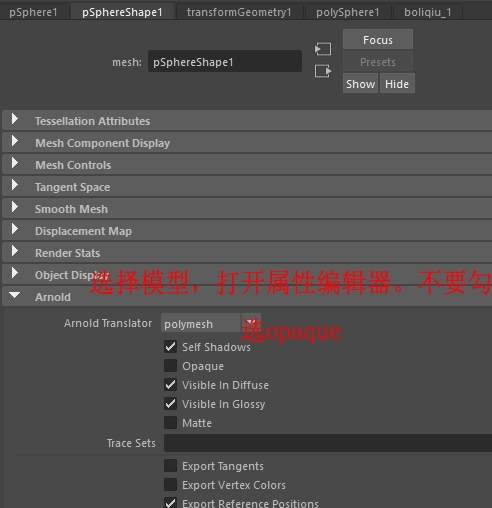Open the boliqiu_1 tab
The width and height of the screenshot is (492, 508).
click(x=428, y=12)
